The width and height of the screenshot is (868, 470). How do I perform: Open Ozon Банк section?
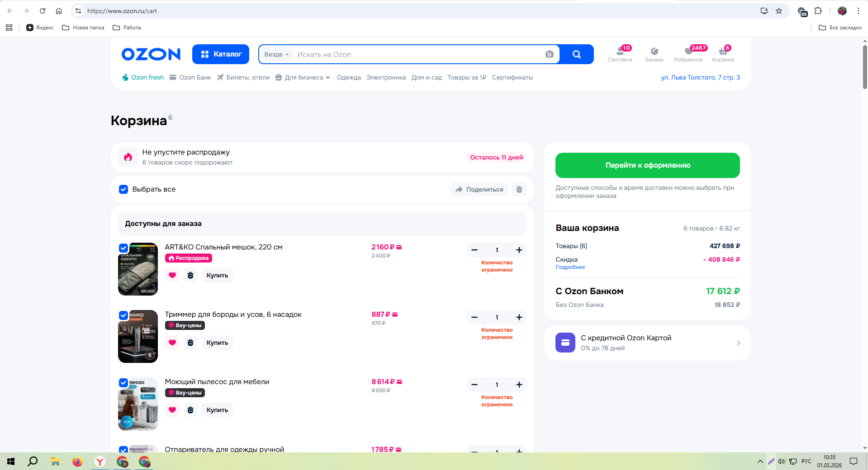click(190, 78)
